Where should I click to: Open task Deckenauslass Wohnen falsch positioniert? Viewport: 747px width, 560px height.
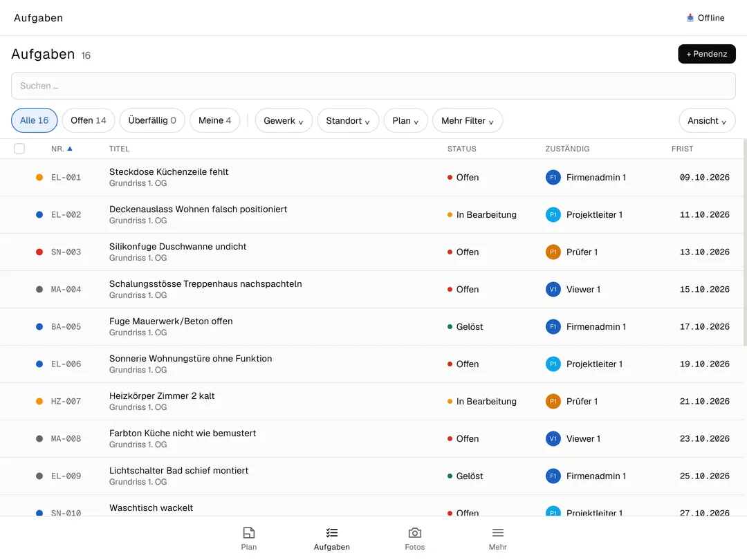click(x=199, y=209)
